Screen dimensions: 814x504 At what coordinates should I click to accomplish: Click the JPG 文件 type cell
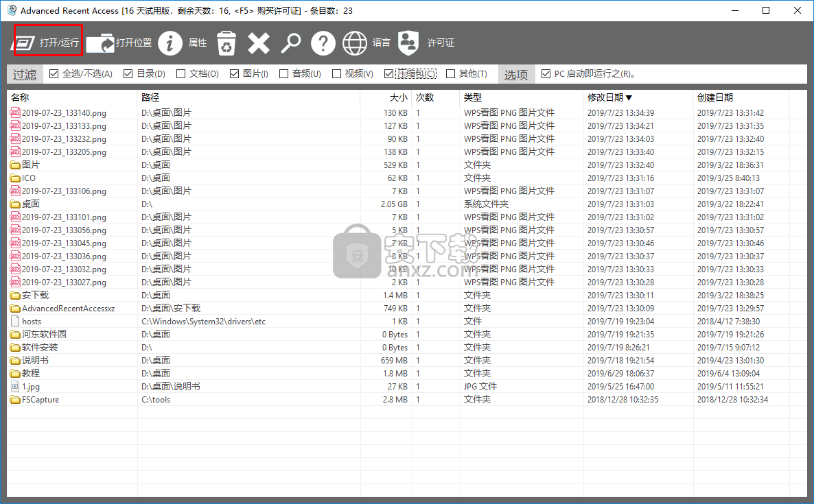[480, 386]
